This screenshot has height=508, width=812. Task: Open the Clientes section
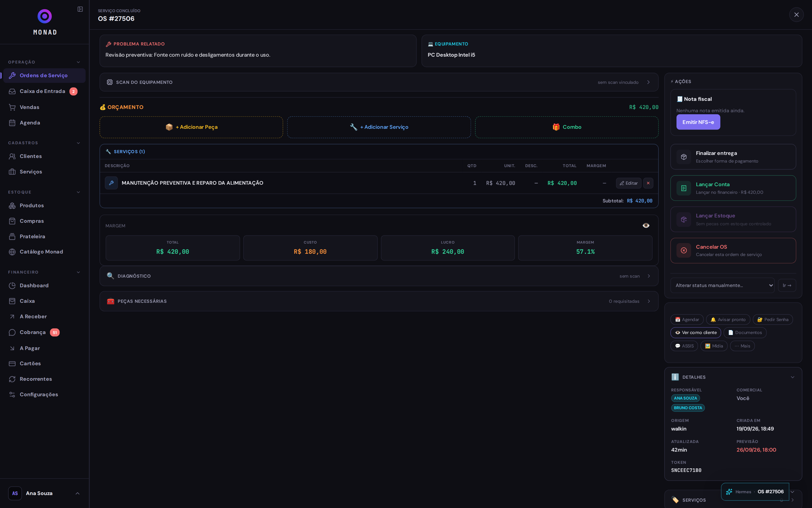(x=44, y=156)
